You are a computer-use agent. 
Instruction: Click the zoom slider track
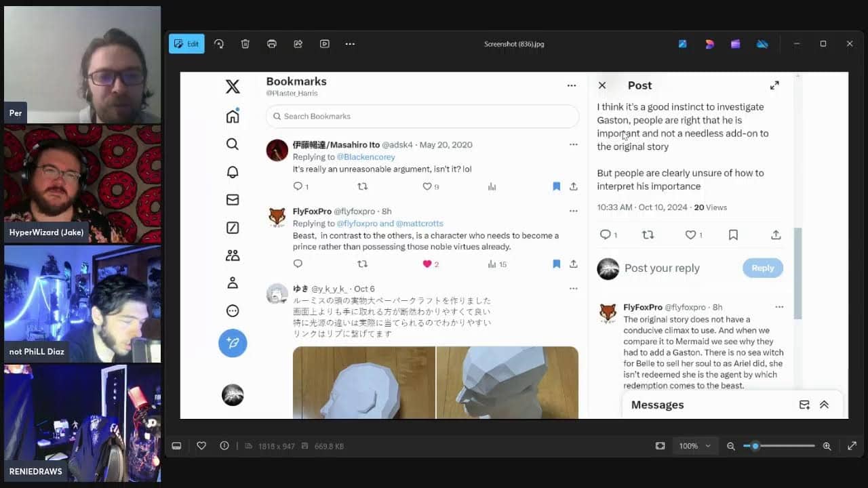coord(787,446)
